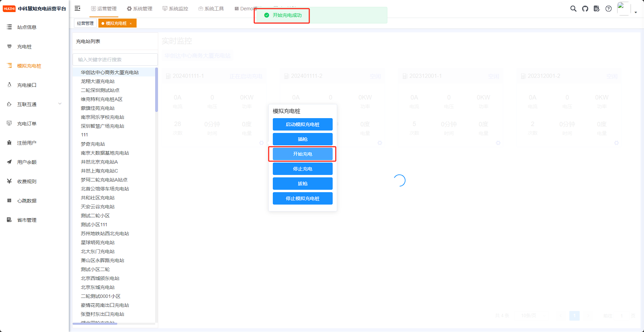Click the 插枪 button

click(x=303, y=139)
